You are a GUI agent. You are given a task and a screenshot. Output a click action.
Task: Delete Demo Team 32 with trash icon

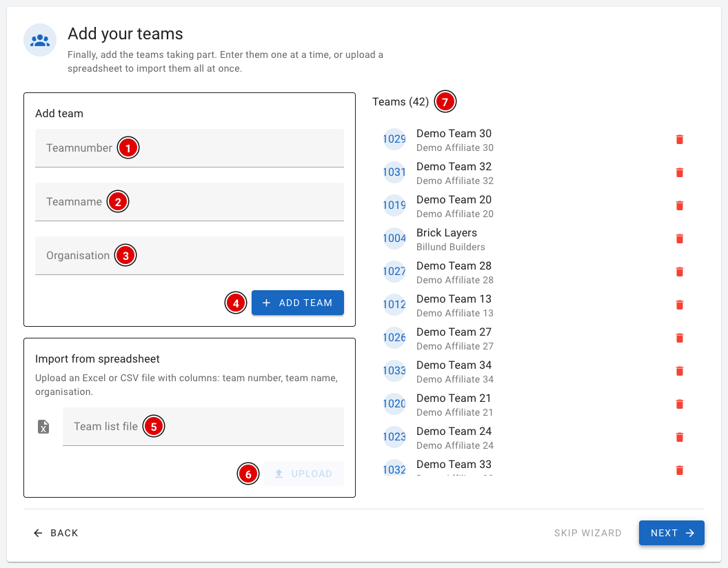679,172
